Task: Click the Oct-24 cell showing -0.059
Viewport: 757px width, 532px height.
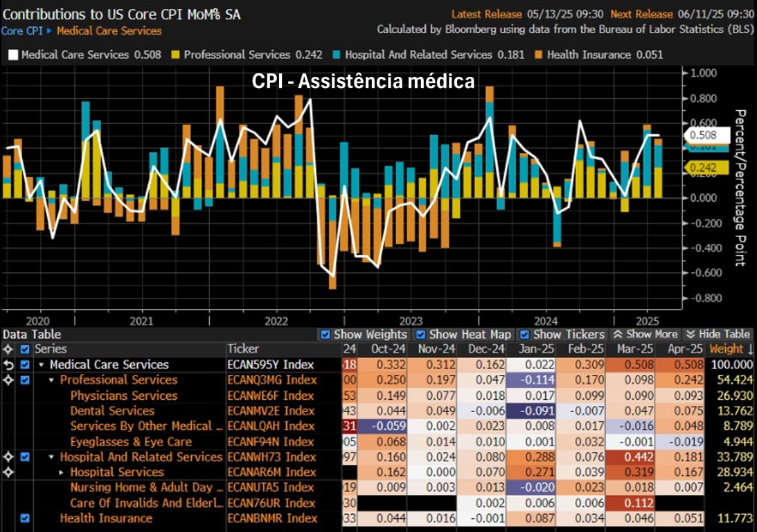Action: coord(382,426)
